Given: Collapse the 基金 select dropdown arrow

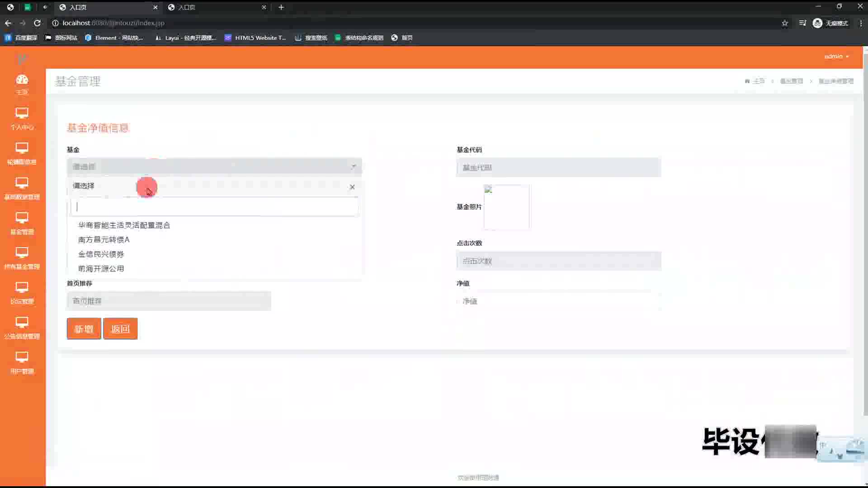Looking at the screenshot, I should tap(354, 167).
